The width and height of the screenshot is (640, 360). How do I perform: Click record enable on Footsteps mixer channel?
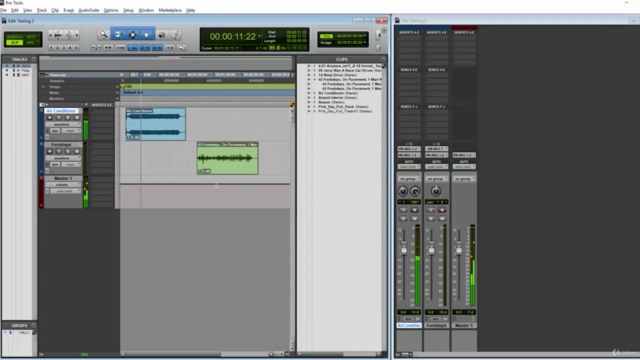tap(442, 210)
